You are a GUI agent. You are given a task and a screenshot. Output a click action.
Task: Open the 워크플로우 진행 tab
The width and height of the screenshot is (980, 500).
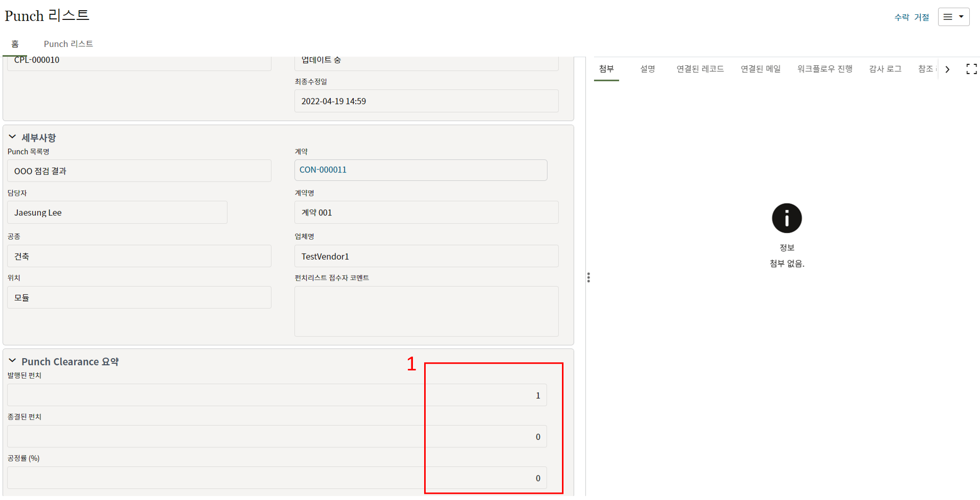pos(825,69)
